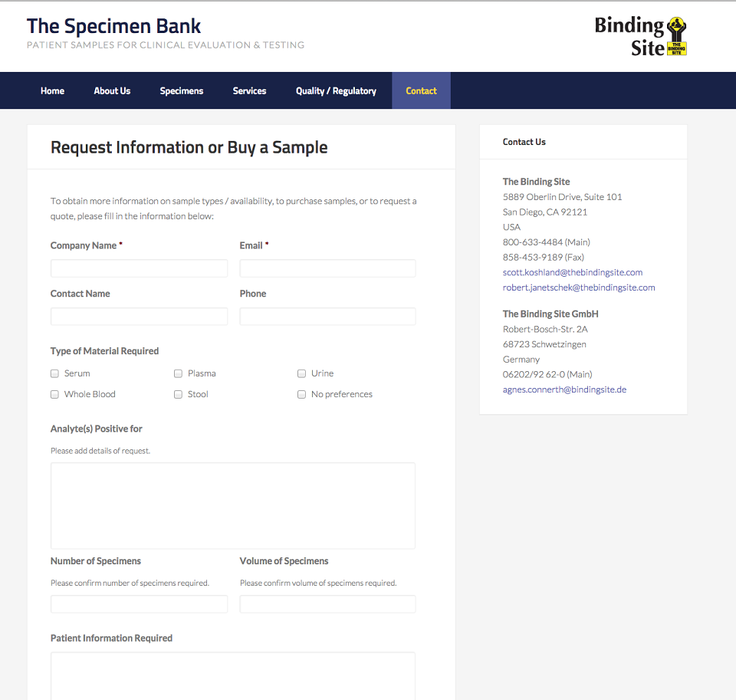Viewport: 736px width, 700px height.
Task: Click into the Email field
Action: pos(327,268)
